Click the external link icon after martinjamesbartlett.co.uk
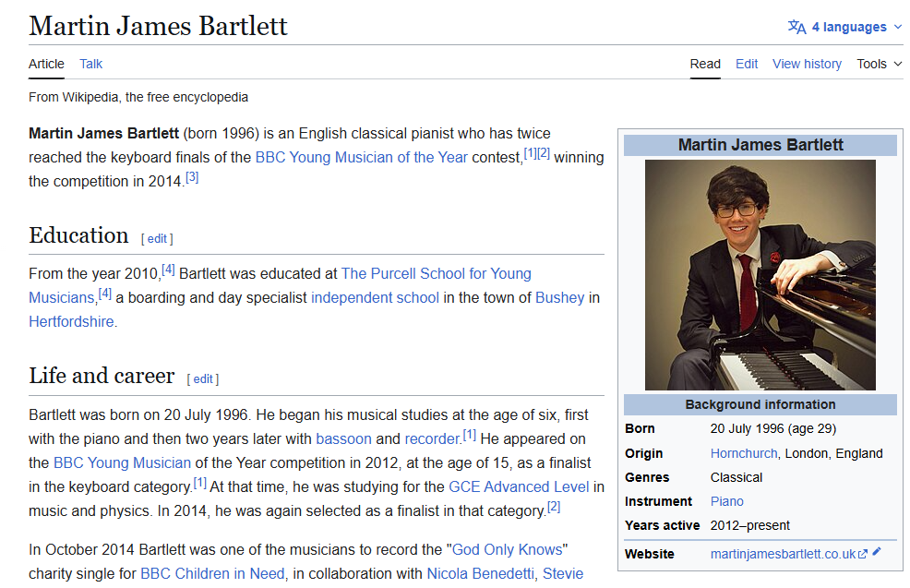Image resolution: width=910 pixels, height=588 pixels. click(863, 554)
